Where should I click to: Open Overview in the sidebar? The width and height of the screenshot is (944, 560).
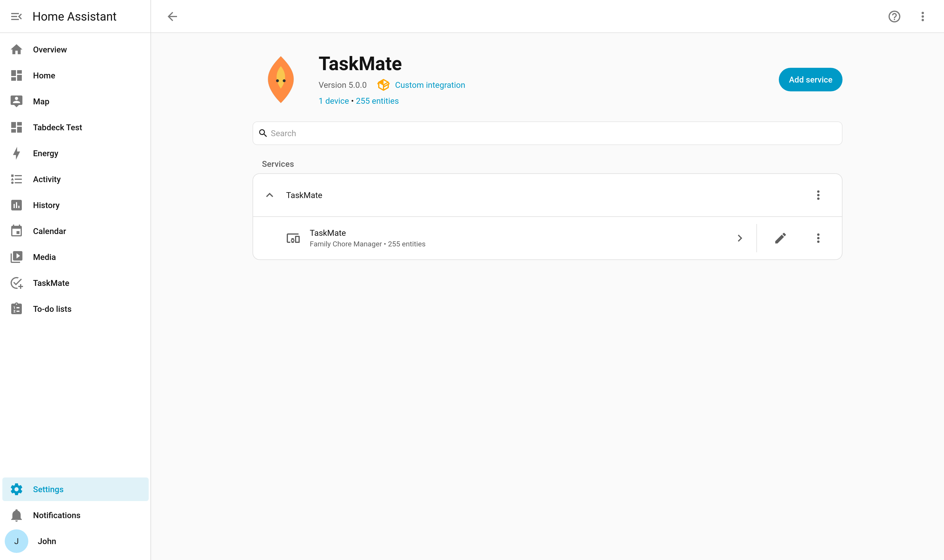76,50
